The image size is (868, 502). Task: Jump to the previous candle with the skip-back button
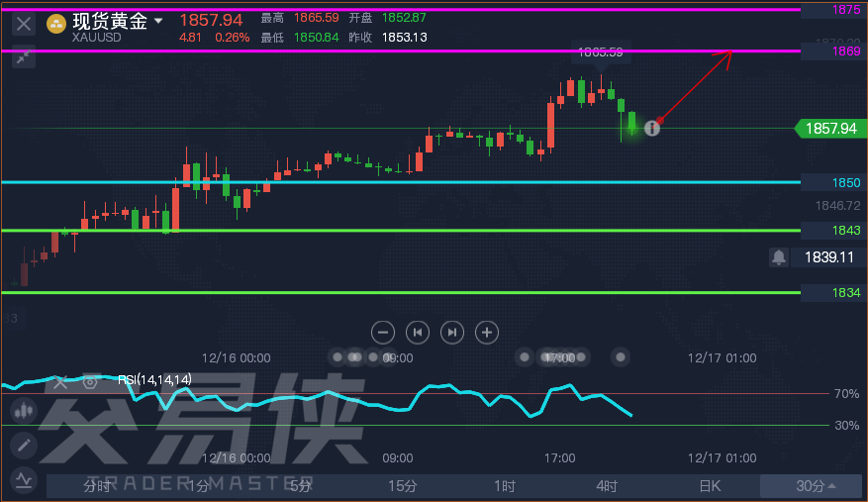pyautogui.click(x=418, y=333)
